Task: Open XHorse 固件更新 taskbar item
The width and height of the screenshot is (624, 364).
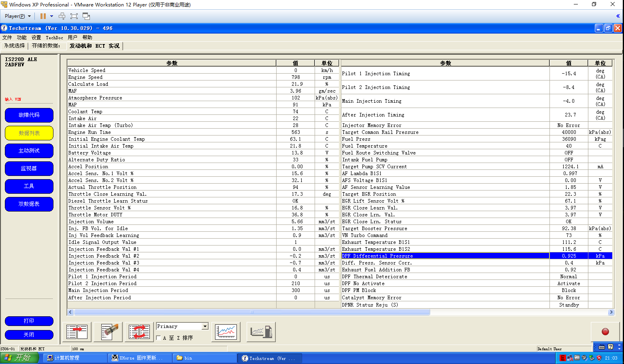Action: pos(140,358)
